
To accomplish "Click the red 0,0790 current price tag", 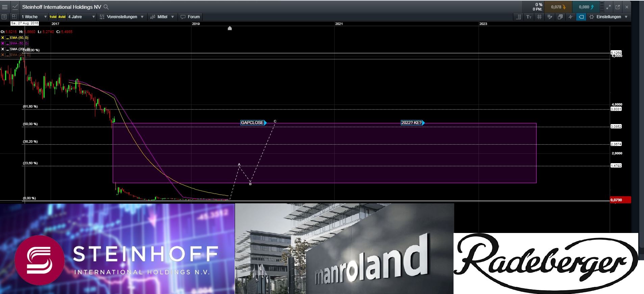I will (x=620, y=200).
